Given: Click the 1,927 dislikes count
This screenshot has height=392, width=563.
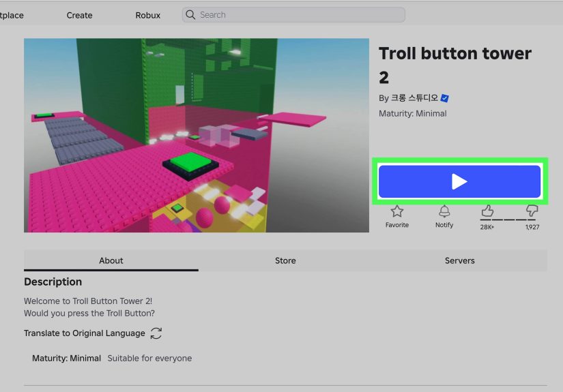Looking at the screenshot, I should tap(532, 227).
